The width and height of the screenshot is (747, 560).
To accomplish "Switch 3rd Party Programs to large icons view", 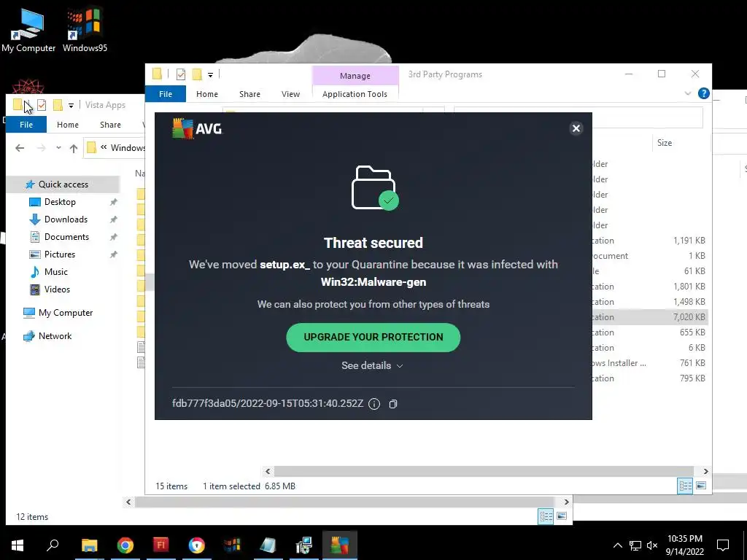I will [701, 486].
